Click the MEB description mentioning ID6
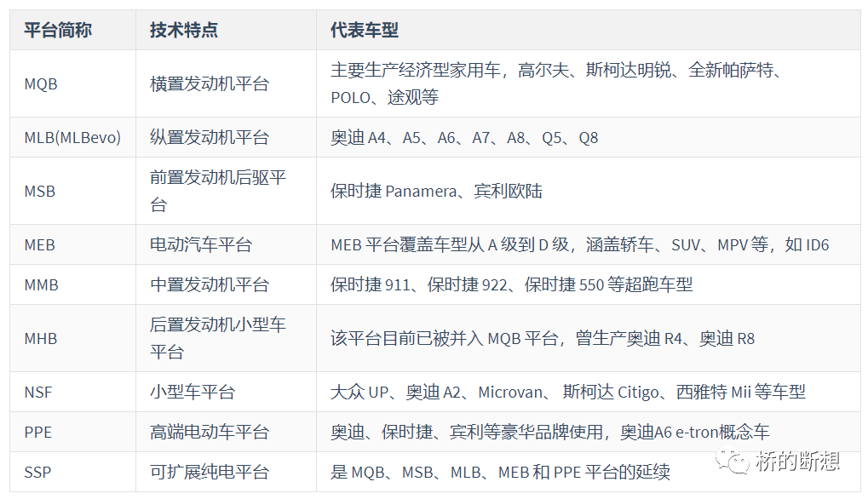 click(579, 244)
